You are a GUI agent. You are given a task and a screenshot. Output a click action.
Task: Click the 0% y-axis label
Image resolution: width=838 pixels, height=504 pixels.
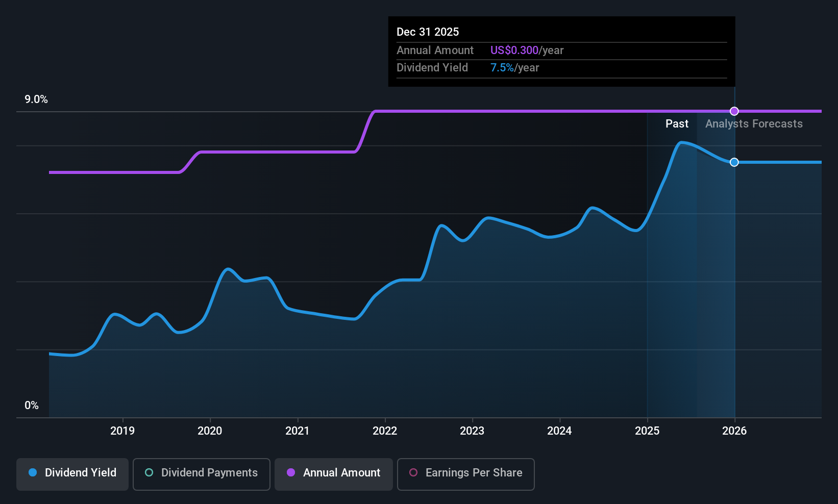click(x=32, y=406)
